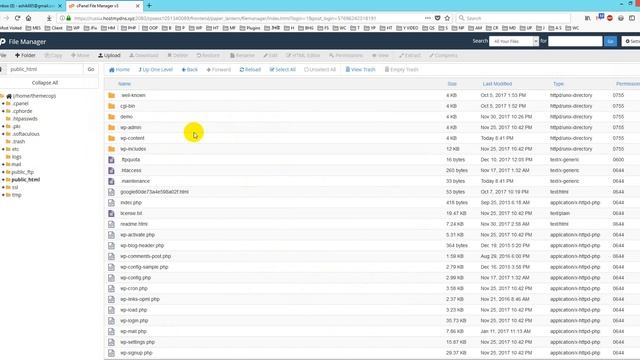This screenshot has width=640, height=360.
Task: Click Collapse All in the folder tree
Action: coord(45,82)
